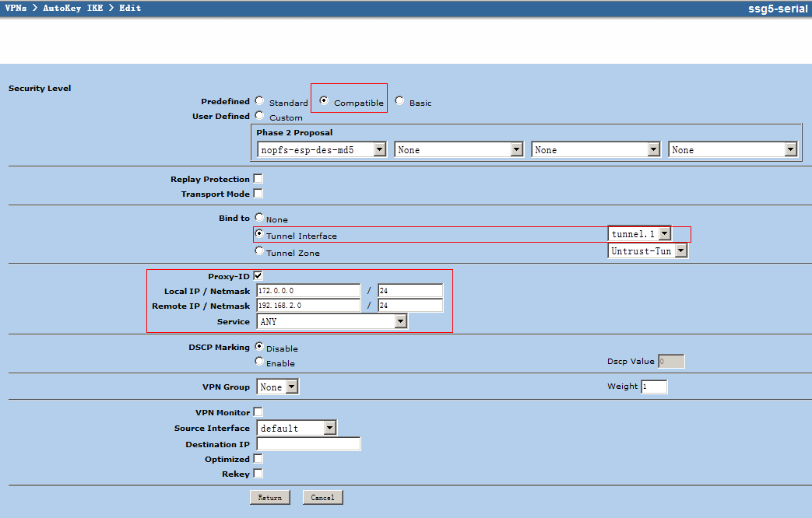Uncheck the Proxy-ID checkbox
Screen dimensions: 812x518
point(258,275)
